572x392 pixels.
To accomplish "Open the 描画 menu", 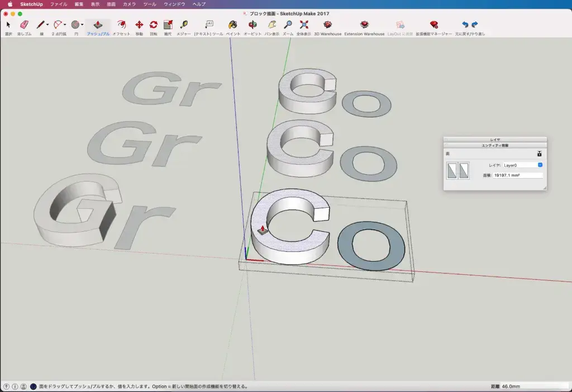I will click(111, 4).
